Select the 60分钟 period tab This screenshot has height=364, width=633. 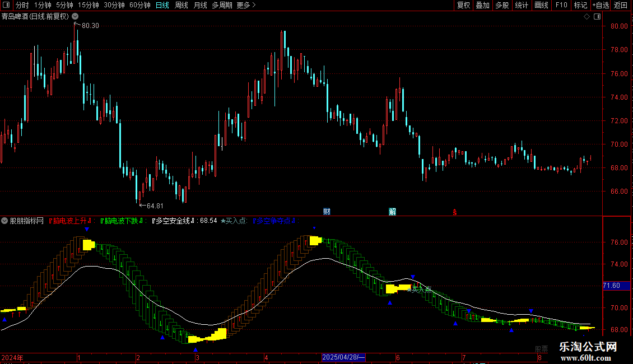point(139,5)
